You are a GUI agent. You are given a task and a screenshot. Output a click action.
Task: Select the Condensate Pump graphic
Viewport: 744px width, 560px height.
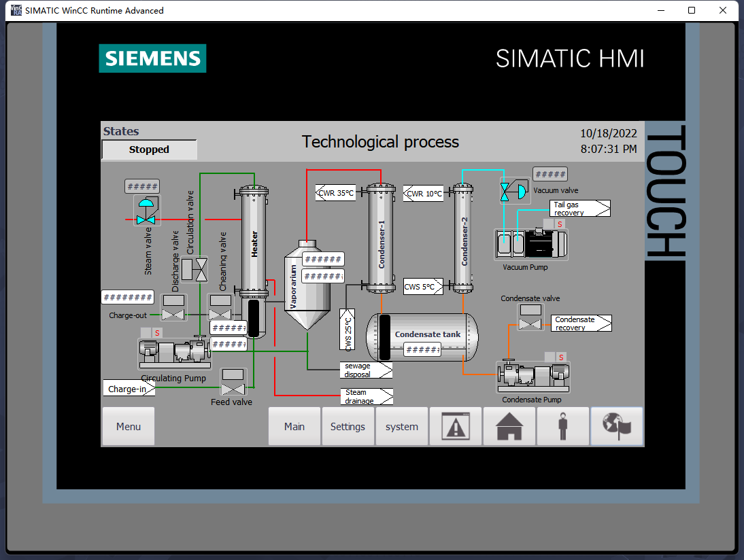[533, 377]
